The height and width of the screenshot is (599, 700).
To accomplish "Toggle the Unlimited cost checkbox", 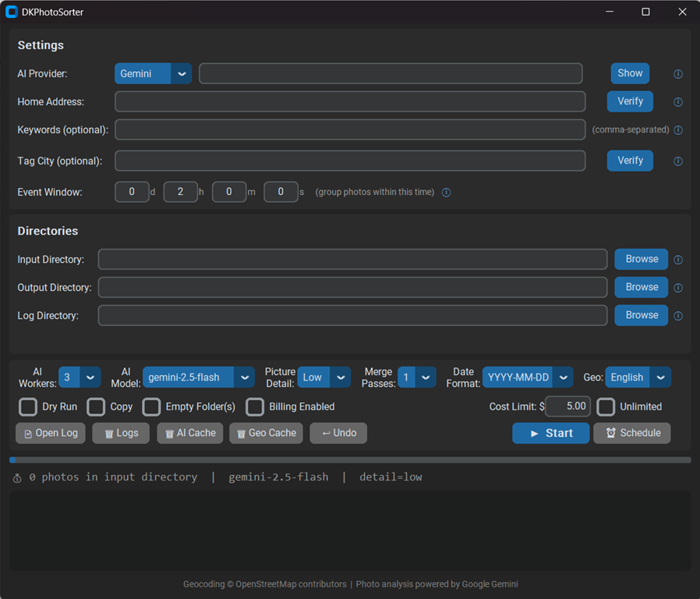I will coord(606,406).
